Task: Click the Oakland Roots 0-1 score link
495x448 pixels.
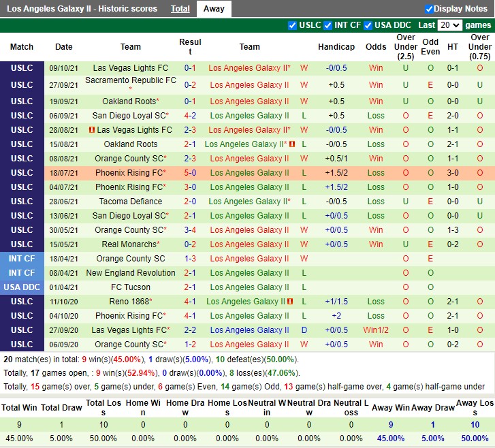Action: 190,101
